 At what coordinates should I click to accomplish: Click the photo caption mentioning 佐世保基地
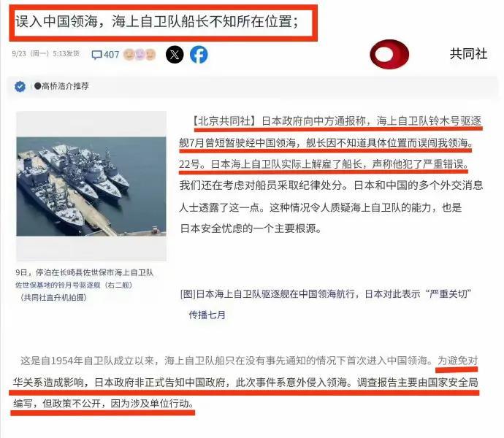pos(84,285)
